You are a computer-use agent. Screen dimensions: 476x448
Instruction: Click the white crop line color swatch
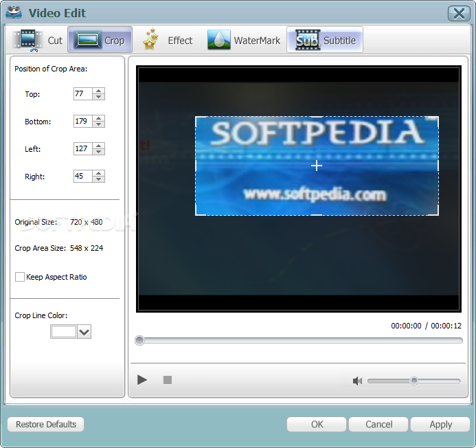64,332
